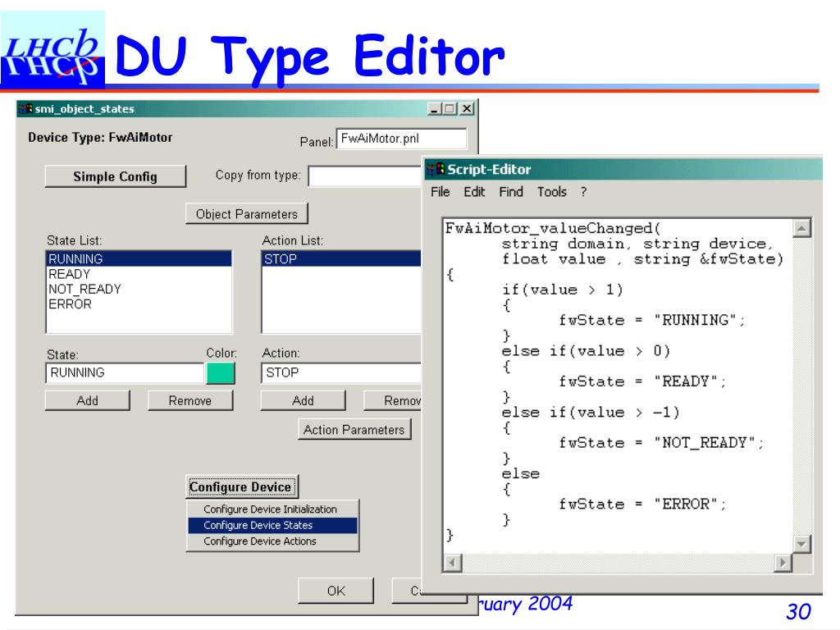Open the Tools menu in Script-Editor

click(x=552, y=192)
